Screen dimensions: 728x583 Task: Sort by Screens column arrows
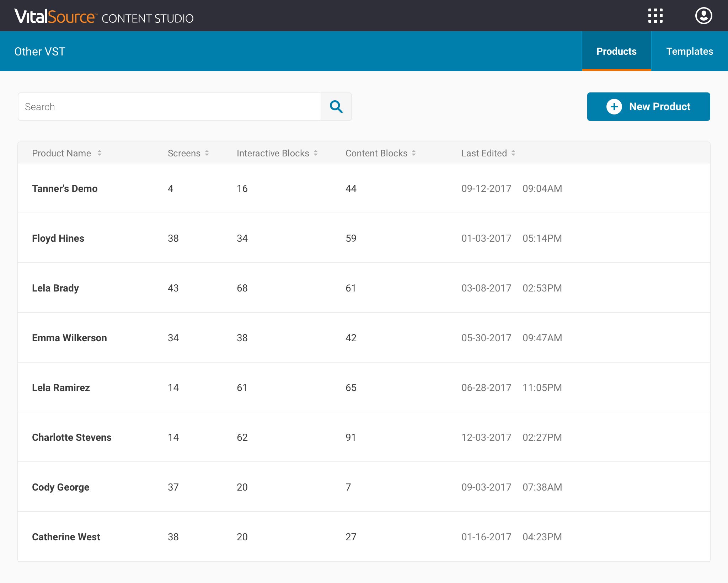coord(207,153)
